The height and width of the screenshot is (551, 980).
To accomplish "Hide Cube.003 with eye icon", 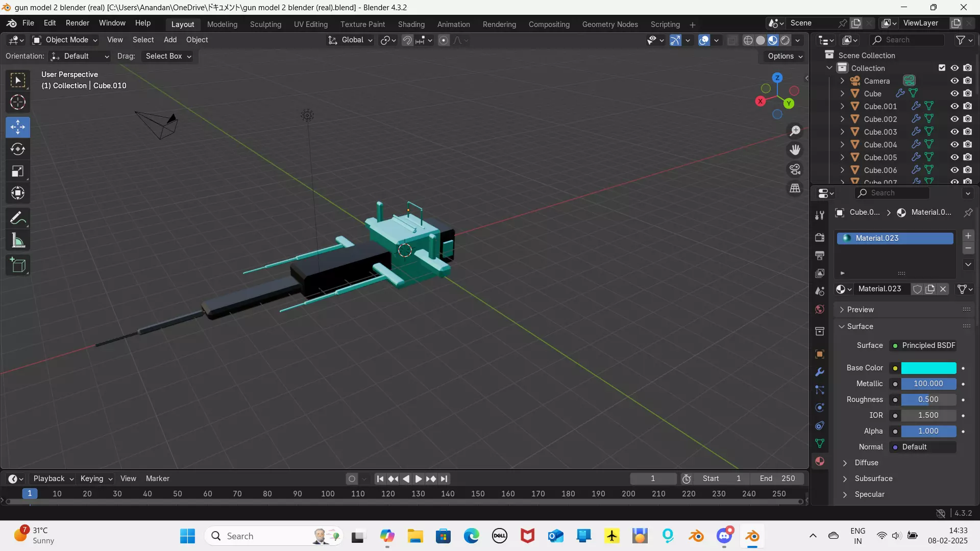I will 954,132.
